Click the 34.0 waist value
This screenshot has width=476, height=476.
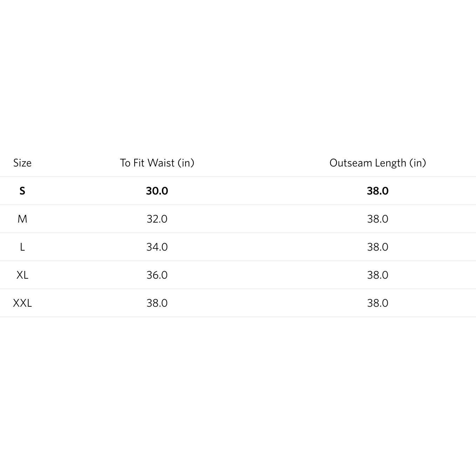pos(157,247)
